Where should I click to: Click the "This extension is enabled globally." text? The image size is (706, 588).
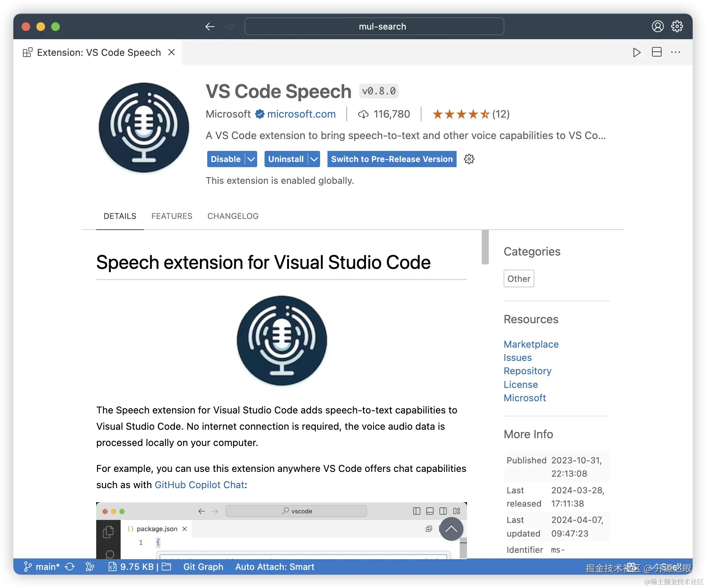coord(280,180)
